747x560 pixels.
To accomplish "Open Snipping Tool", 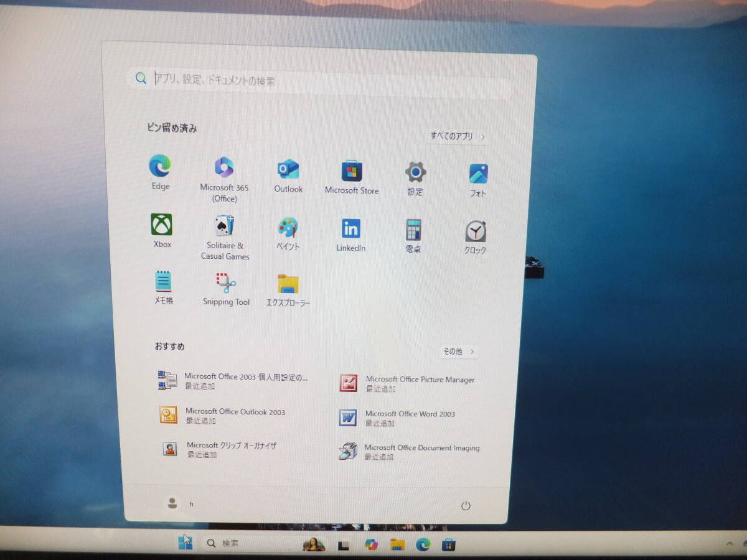I will 226,289.
